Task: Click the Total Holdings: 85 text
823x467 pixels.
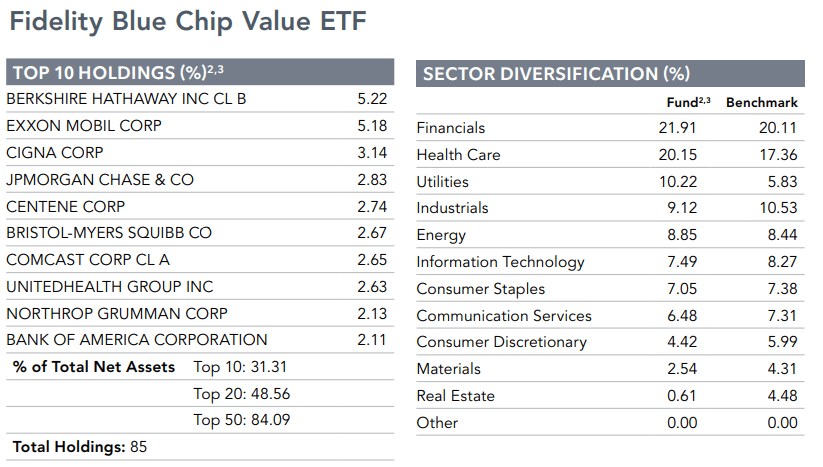Action: point(80,446)
